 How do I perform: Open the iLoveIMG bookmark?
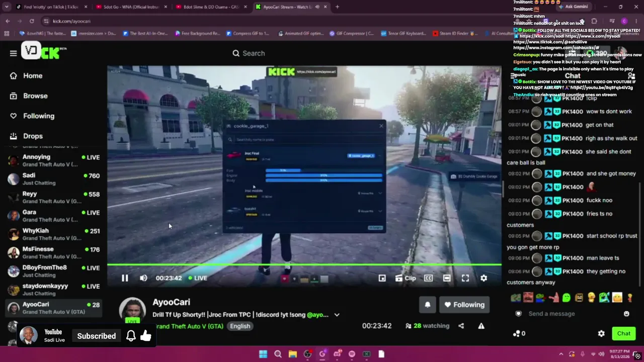(43, 34)
